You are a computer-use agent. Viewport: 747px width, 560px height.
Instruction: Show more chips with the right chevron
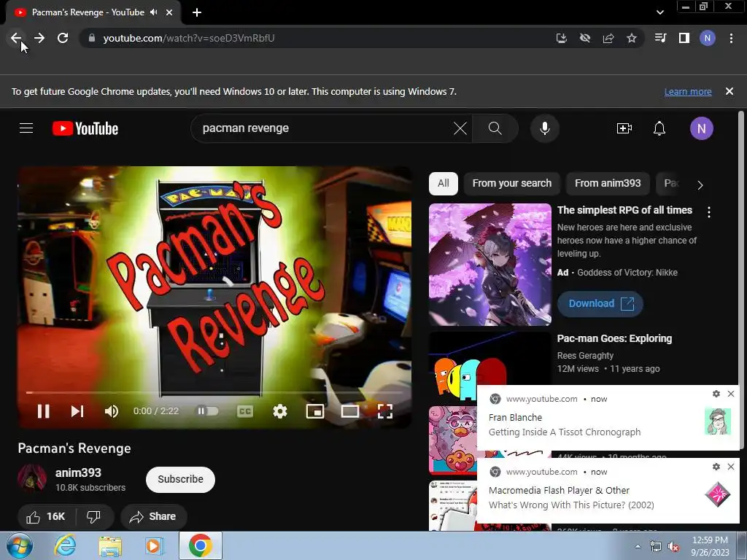coord(700,184)
